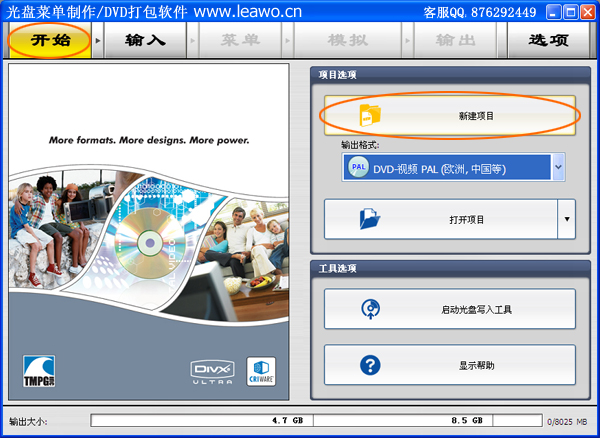This screenshot has height=438, width=600.
Task: Click the 输出大小 label
Action: (x=28, y=422)
